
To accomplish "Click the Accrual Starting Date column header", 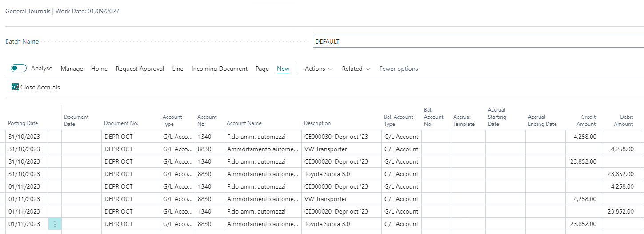I will point(497,117).
